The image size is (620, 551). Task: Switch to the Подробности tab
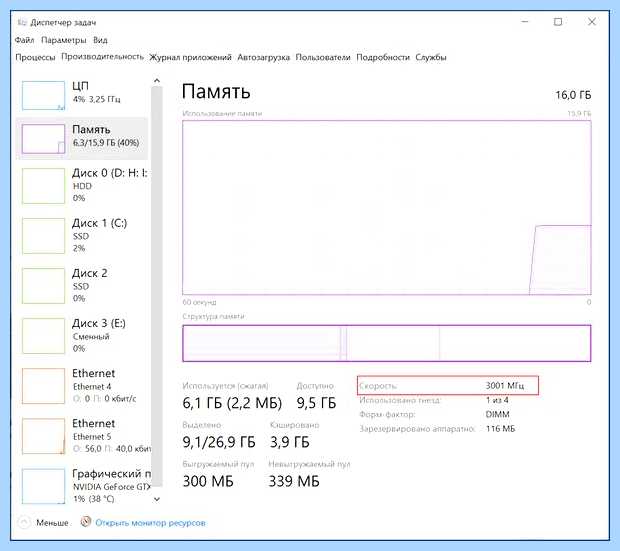pos(383,57)
